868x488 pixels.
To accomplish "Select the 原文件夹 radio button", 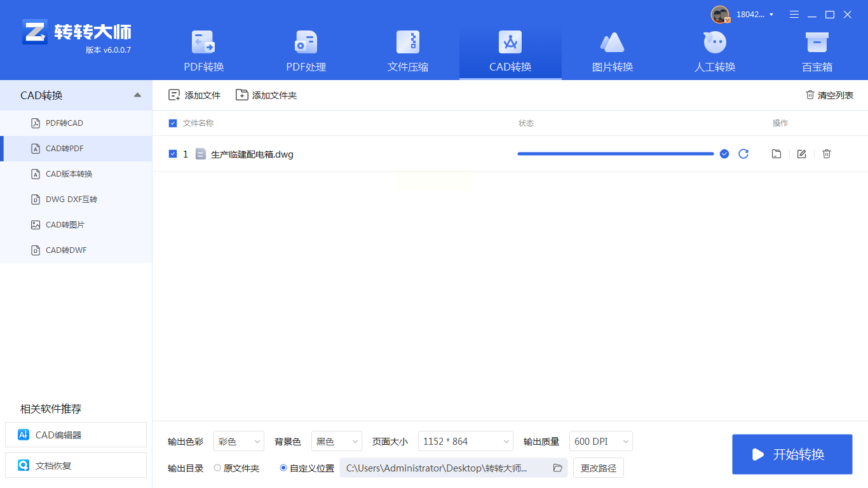I will [217, 468].
